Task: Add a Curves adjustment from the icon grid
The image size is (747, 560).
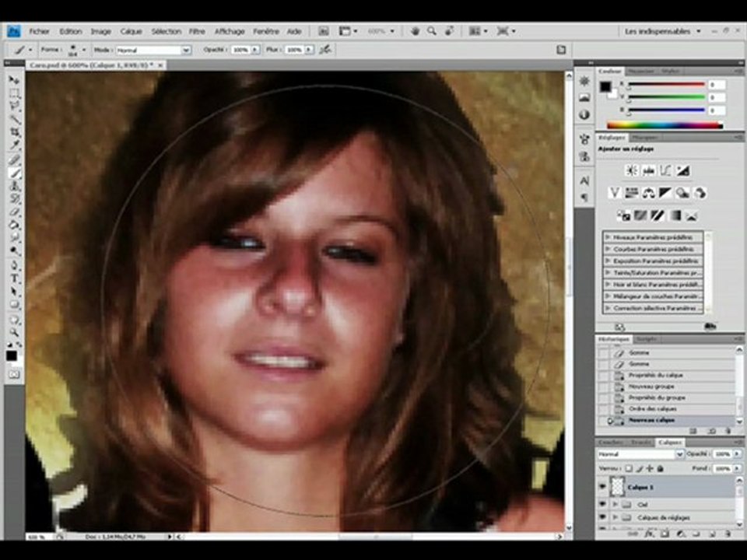Action: (665, 170)
